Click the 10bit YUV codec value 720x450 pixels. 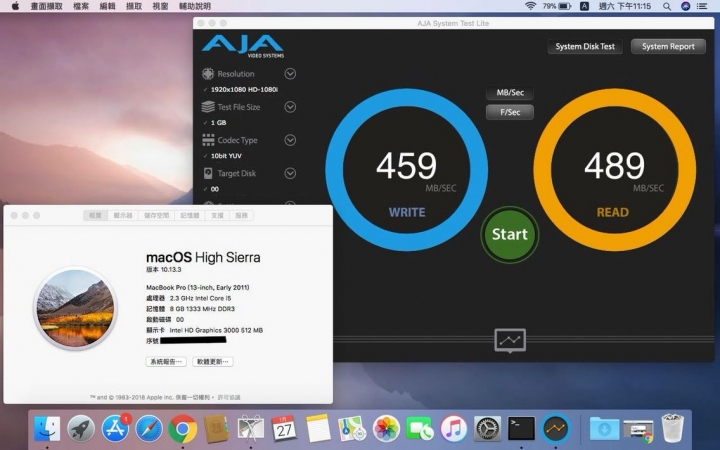pos(226,156)
